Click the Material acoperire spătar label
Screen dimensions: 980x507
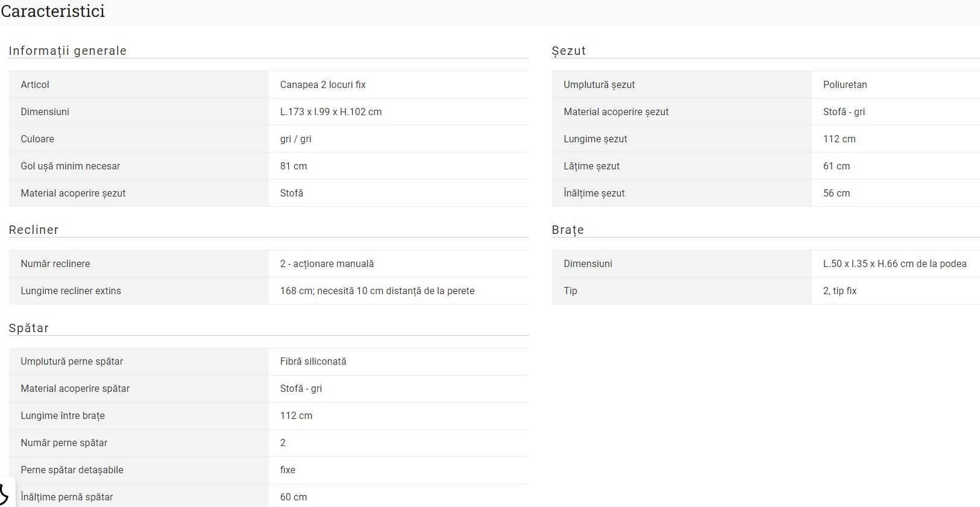click(x=75, y=388)
